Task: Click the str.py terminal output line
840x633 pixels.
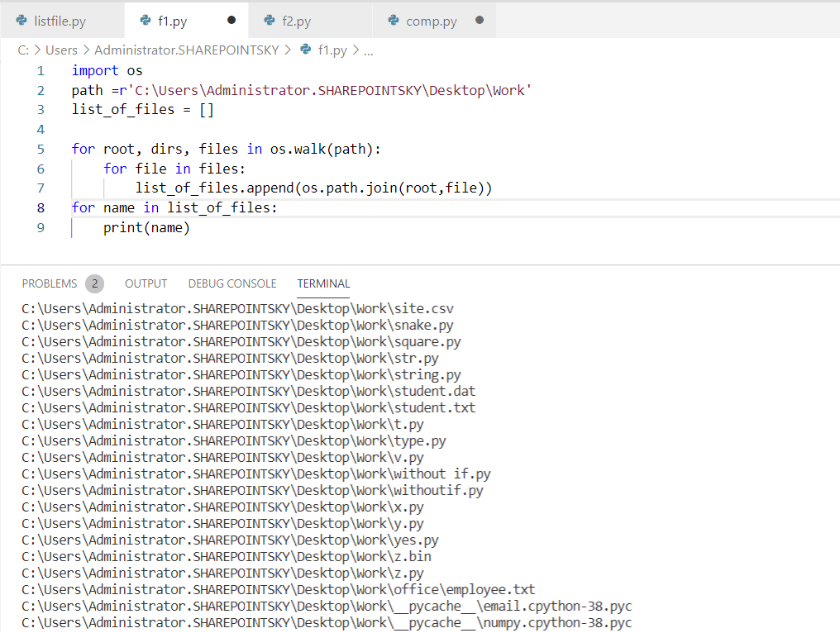Action: click(x=230, y=359)
